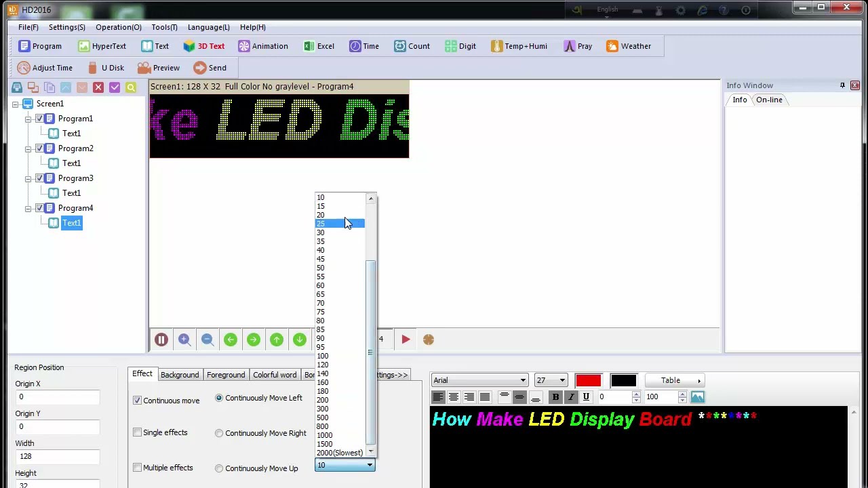Screen dimensions: 868x488
Task: Collapse the Program2 tree node
Action: 28,149
